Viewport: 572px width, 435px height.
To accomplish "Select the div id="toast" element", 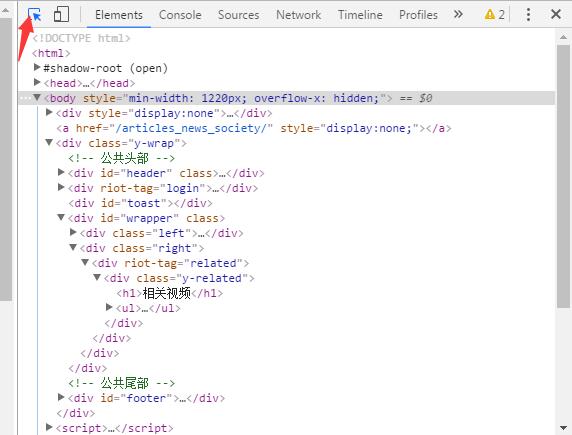I will tap(140, 203).
